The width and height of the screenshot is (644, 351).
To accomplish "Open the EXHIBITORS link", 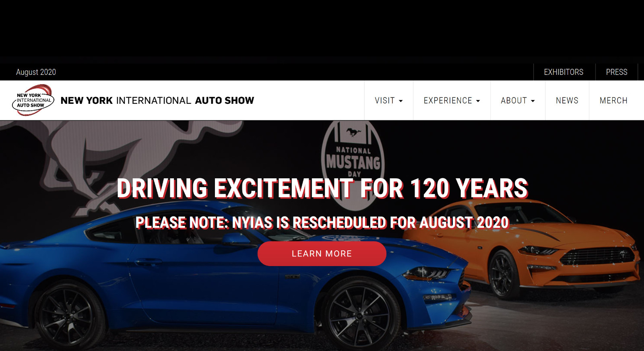I will click(563, 72).
